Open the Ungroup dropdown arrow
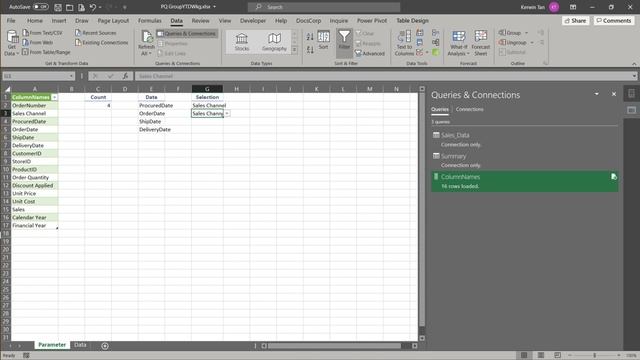Screen dimensions: 640x360 532,42
